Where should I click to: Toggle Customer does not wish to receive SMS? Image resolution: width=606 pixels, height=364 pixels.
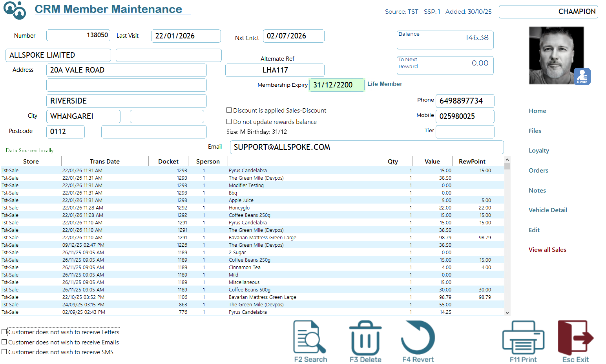click(4, 352)
